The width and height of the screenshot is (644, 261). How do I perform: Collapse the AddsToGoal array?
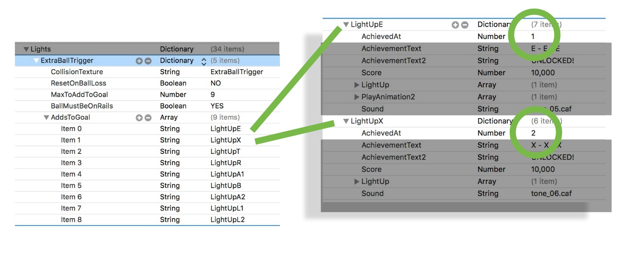46,118
